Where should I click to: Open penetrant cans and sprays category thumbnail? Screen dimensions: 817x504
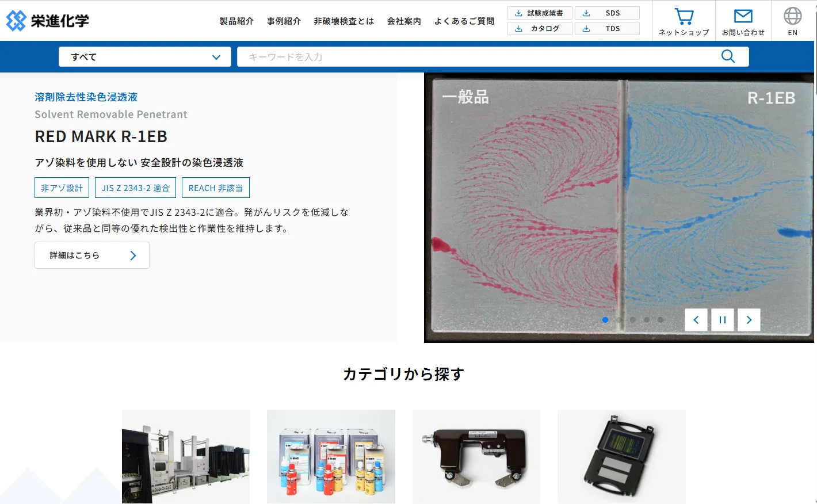coord(331,457)
